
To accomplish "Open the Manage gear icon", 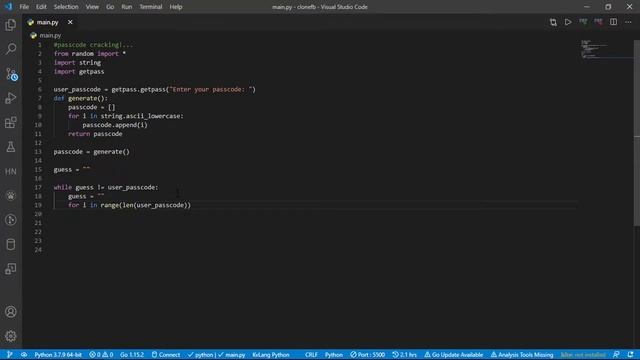I will (11, 336).
